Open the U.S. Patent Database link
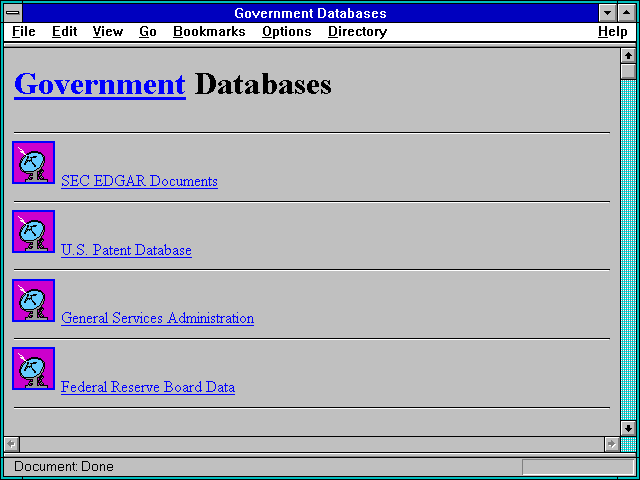The width and height of the screenshot is (640, 480). (126, 250)
